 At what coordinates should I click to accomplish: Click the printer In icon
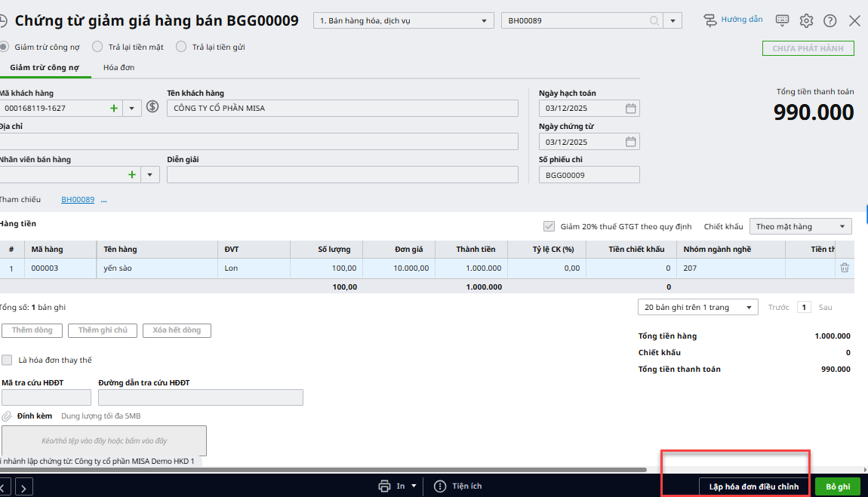[385, 486]
